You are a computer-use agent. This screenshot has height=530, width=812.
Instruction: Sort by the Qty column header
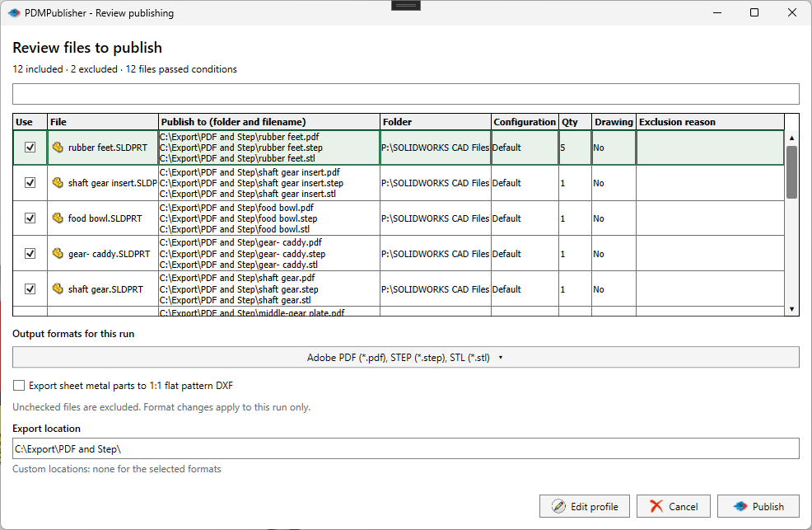point(575,122)
